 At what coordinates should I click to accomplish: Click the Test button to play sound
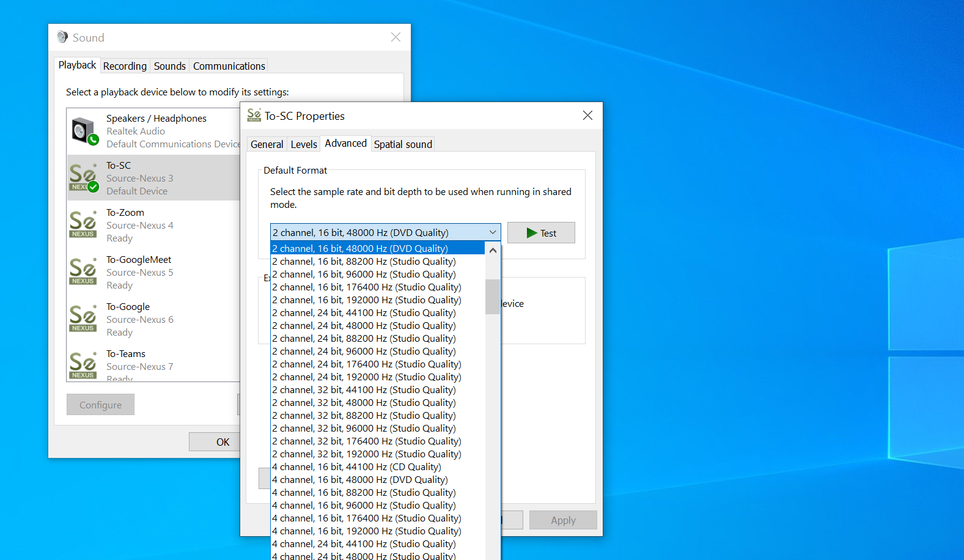(541, 233)
